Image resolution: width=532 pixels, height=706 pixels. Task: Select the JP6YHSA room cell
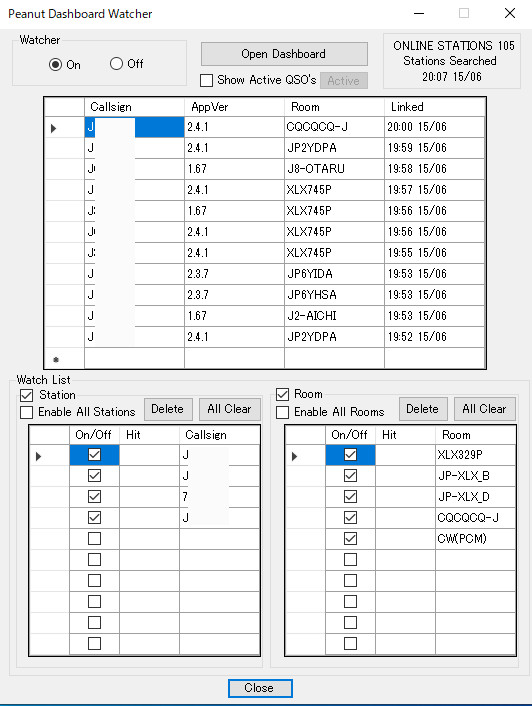click(334, 295)
